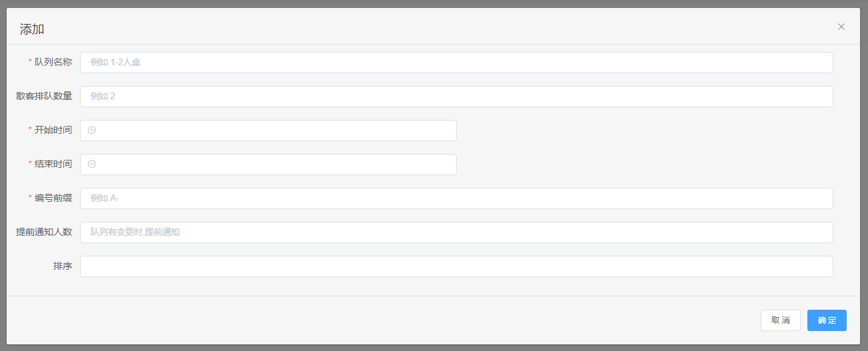Select the 散客排队数量 input box
This screenshot has height=351, width=868.
457,97
